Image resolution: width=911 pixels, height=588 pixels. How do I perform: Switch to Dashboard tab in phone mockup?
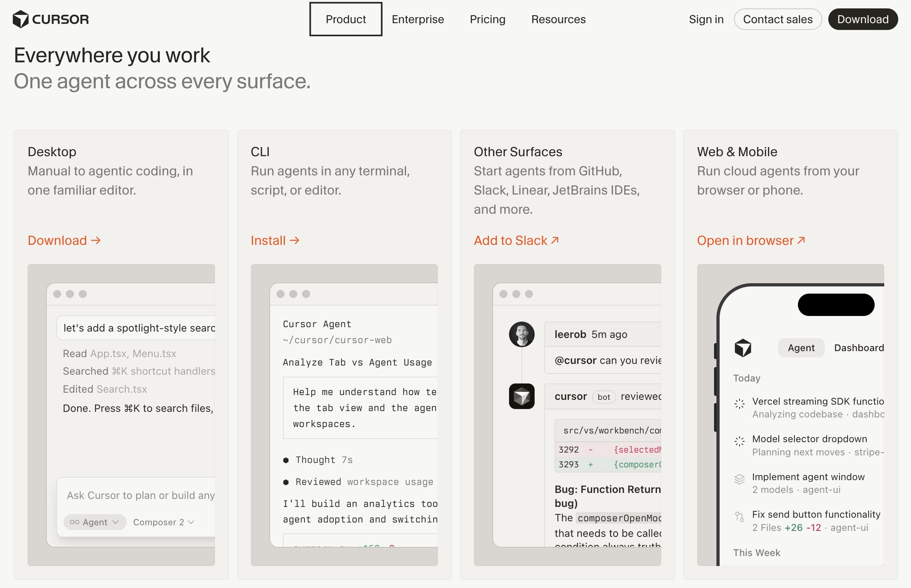coord(859,348)
